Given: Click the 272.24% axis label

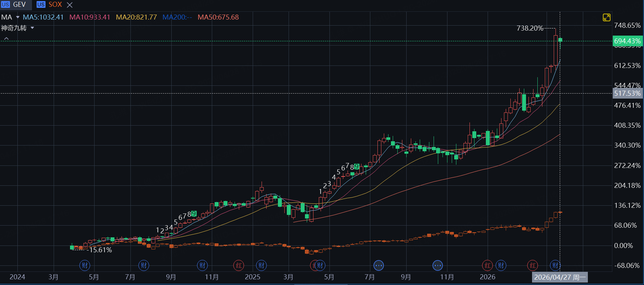Looking at the screenshot, I should pyautogui.click(x=627, y=165).
